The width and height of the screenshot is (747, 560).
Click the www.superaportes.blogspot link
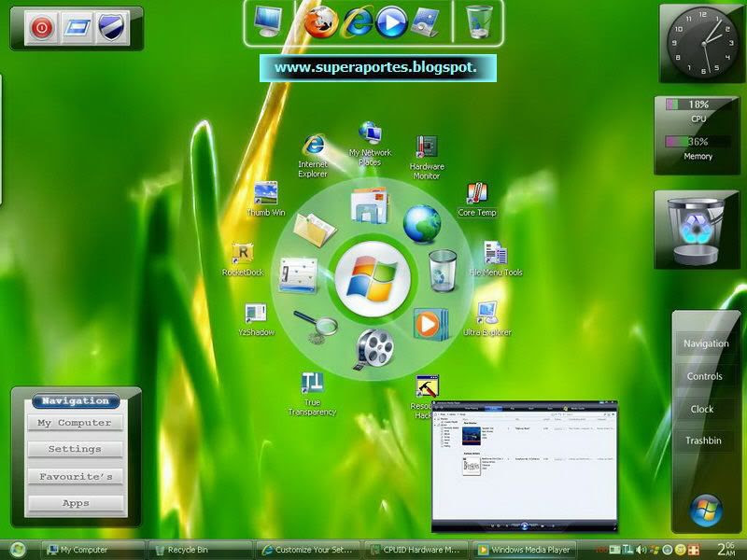pos(378,67)
